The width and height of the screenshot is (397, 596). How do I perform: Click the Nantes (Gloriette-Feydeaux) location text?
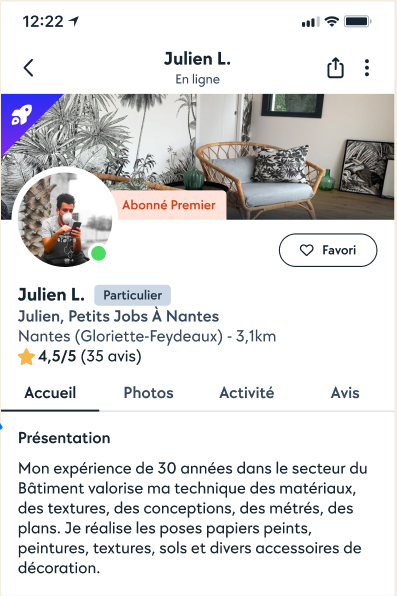pos(121,336)
